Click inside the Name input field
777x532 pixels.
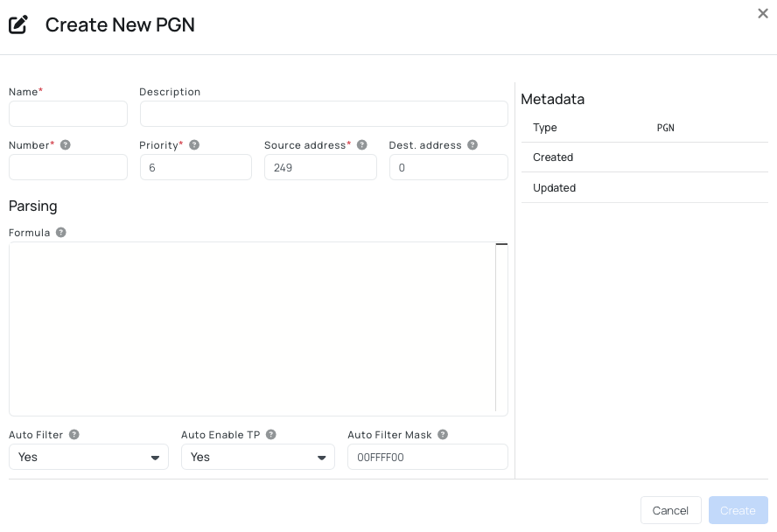[67, 114]
